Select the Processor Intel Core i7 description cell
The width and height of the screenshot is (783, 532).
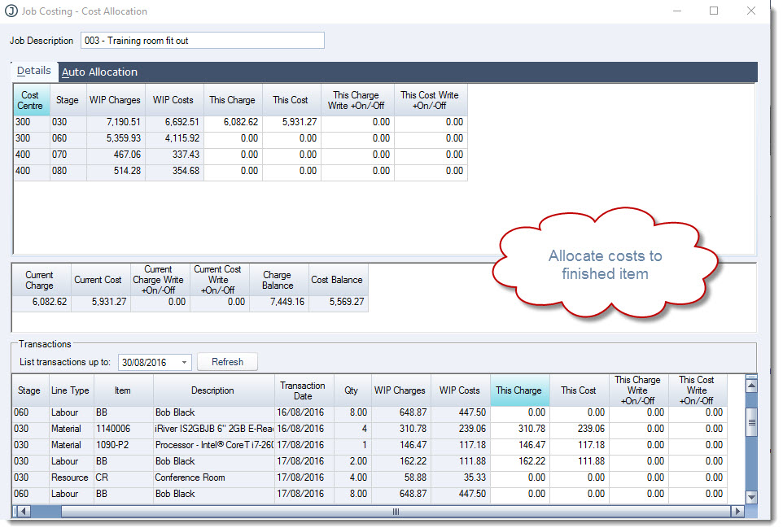[213, 445]
